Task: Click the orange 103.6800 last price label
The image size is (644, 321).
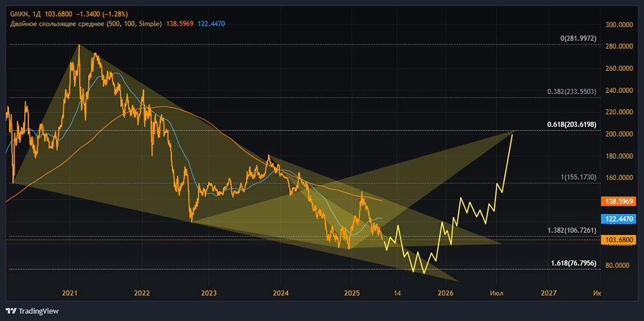Action: point(620,239)
